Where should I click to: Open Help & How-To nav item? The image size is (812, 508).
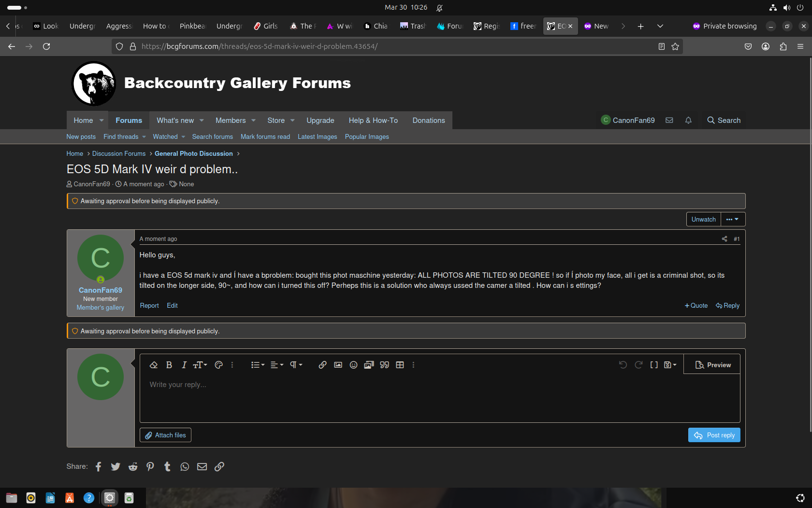point(373,120)
